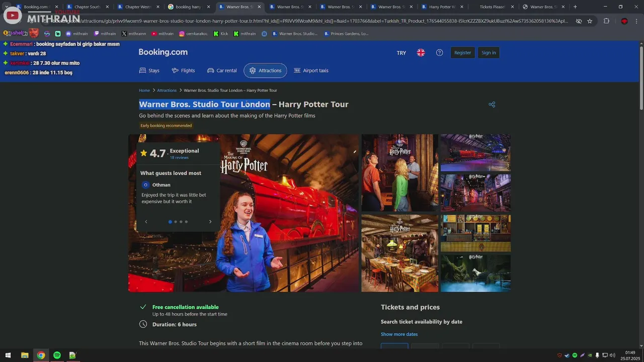Click the Attractions breadcrumb link
This screenshot has width=644, height=362.
pos(167,90)
